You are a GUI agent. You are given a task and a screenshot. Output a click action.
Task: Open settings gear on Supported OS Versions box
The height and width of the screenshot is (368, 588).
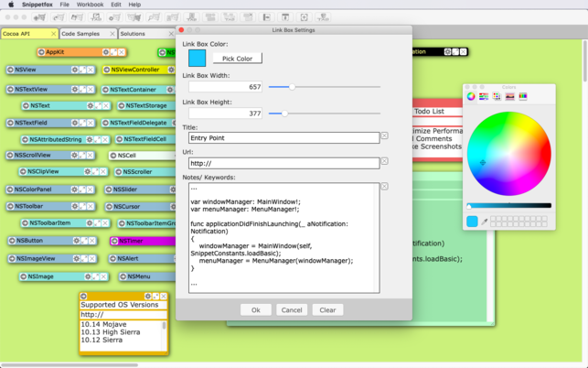pyautogui.click(x=148, y=297)
